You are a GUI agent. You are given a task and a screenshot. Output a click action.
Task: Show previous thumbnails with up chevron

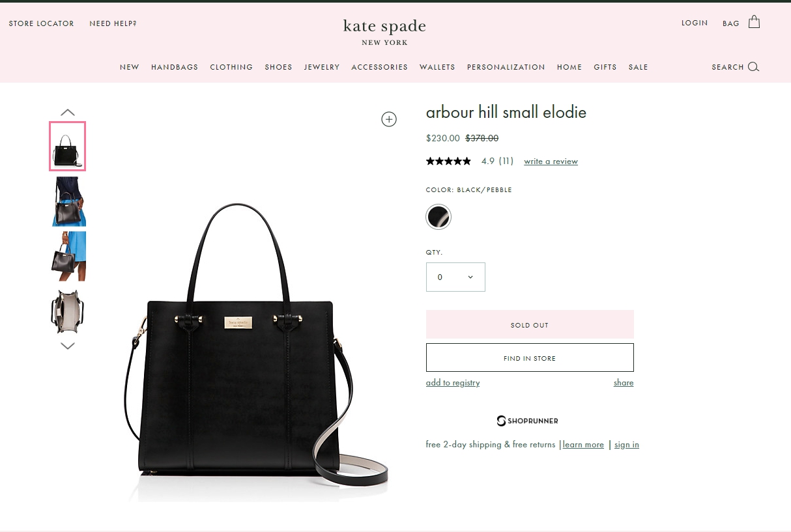pyautogui.click(x=68, y=113)
